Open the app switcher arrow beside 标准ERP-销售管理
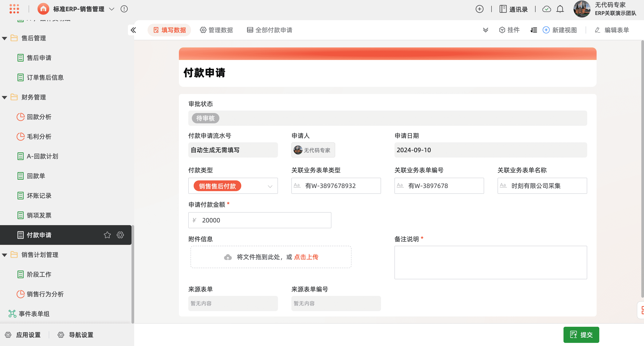 (112, 9)
